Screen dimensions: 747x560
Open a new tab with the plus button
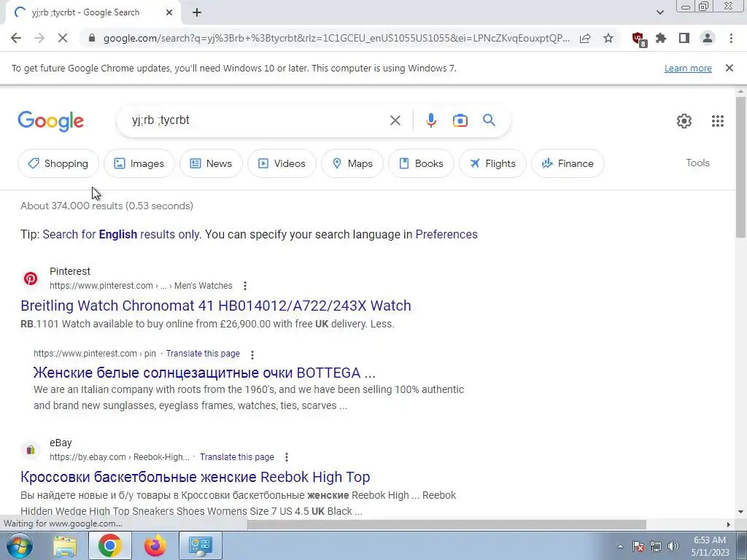(x=197, y=13)
